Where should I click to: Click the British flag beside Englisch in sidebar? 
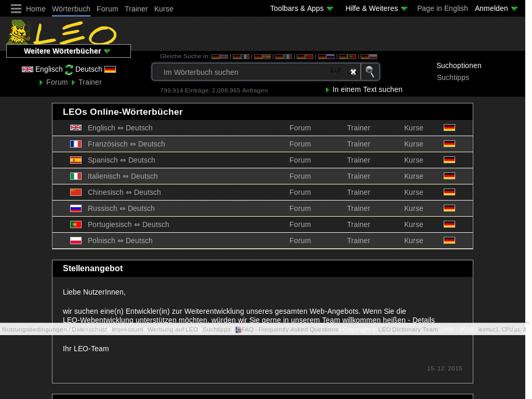point(28,70)
